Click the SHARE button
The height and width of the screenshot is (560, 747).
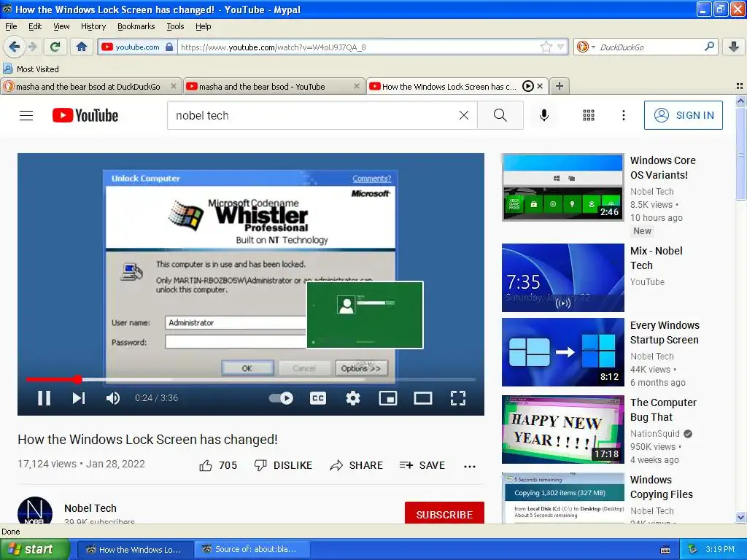[x=356, y=465]
